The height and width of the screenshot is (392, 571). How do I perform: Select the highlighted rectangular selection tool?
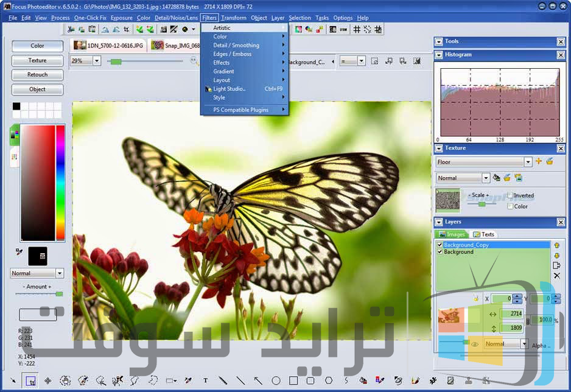pos(30,380)
